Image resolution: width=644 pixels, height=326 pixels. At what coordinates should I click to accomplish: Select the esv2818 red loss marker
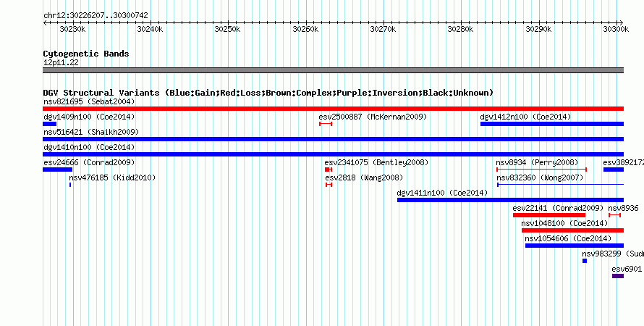pos(329,185)
